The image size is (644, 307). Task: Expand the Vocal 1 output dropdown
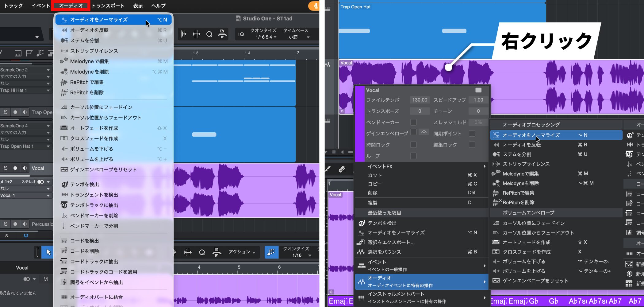coord(48,196)
